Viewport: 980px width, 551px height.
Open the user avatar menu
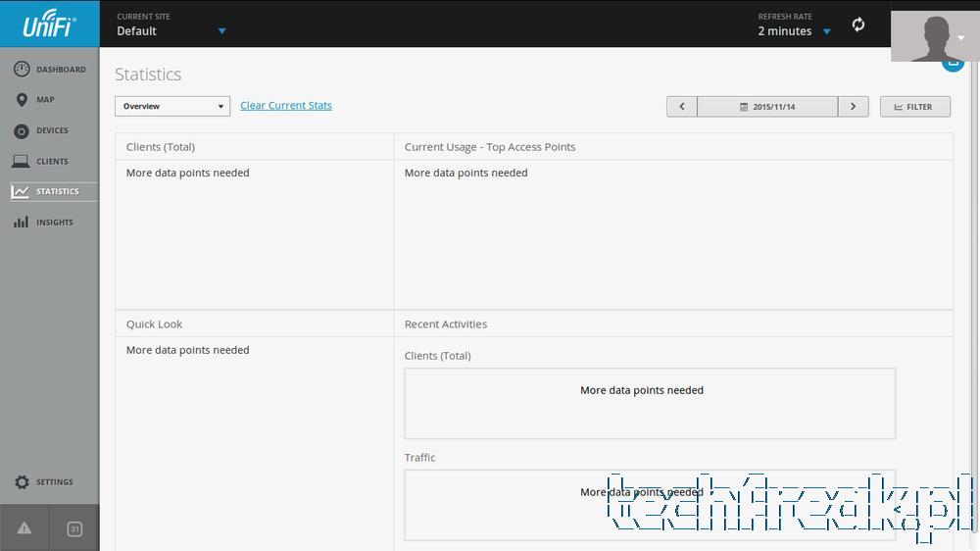click(x=935, y=34)
